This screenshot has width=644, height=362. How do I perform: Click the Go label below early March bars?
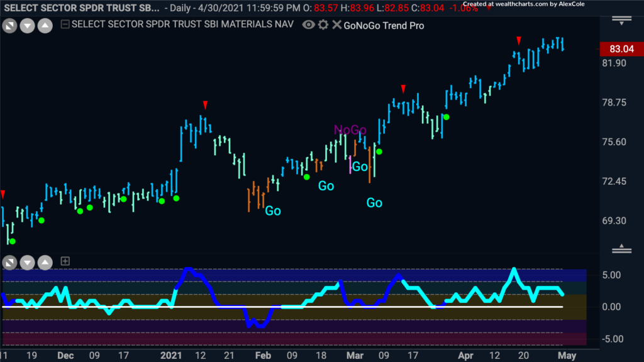tap(374, 203)
